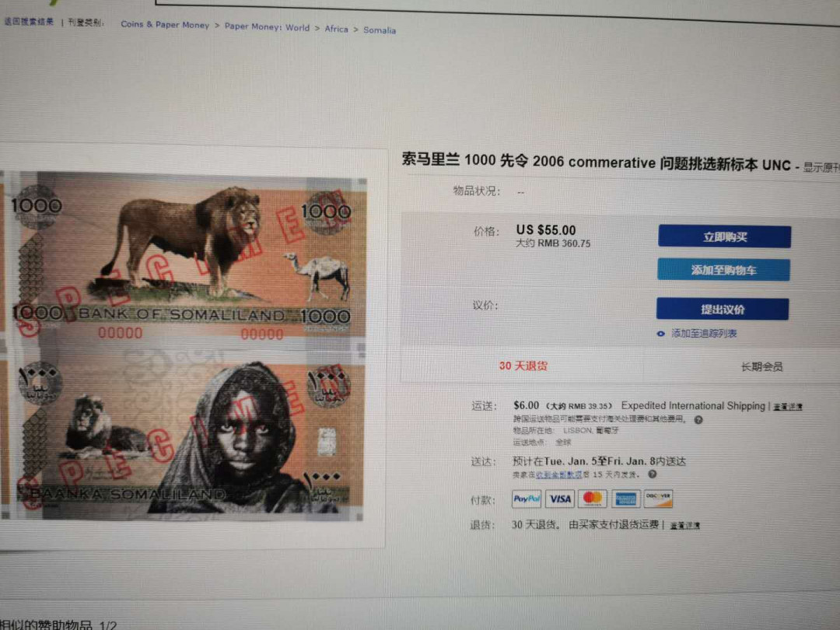Screen dimensions: 840x630
Task: Open Paper Money: World breadcrumb link
Action: 267,26
